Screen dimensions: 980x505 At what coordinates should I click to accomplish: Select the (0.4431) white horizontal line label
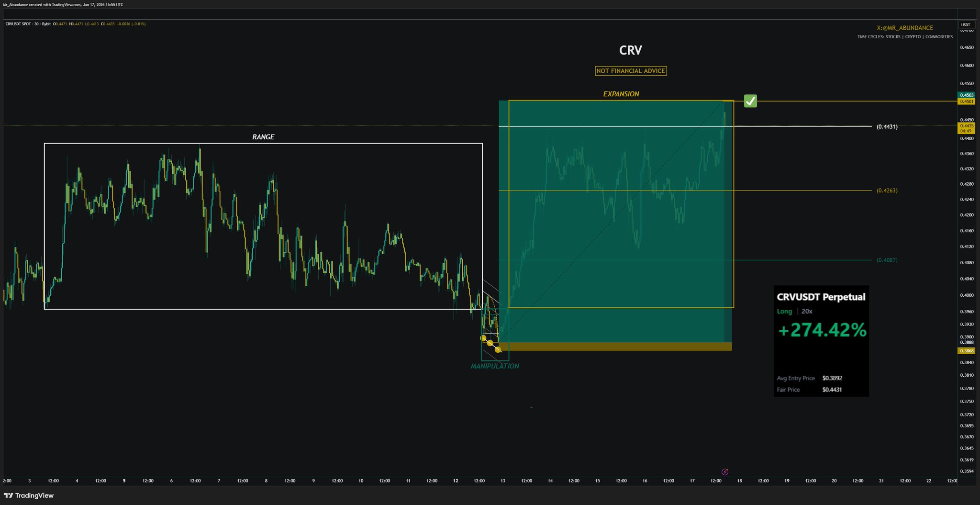coord(887,127)
